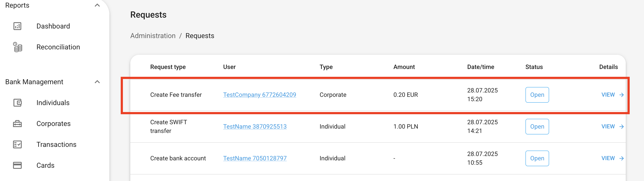Click the Cards credit card icon
Screen dimensions: 644x181
pyautogui.click(x=17, y=165)
